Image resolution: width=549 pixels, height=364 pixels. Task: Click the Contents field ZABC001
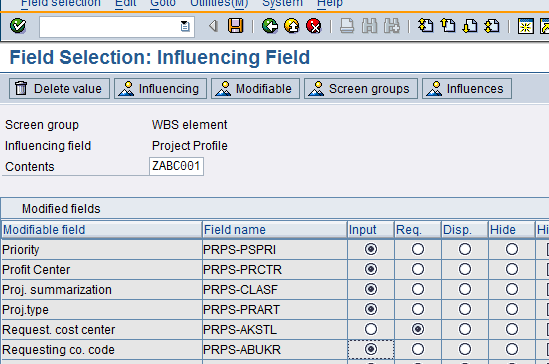click(x=176, y=166)
